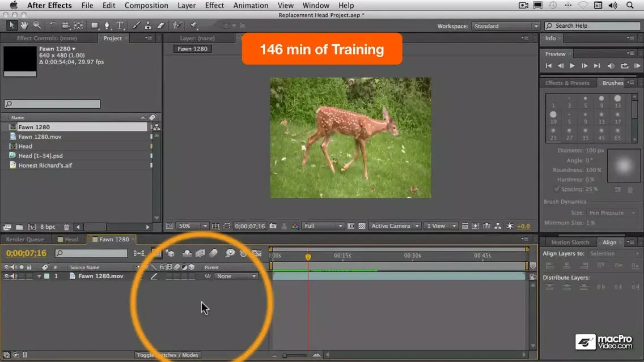Select the Horizontal Type tool
Screen dimensions: 644x362
(120, 25)
